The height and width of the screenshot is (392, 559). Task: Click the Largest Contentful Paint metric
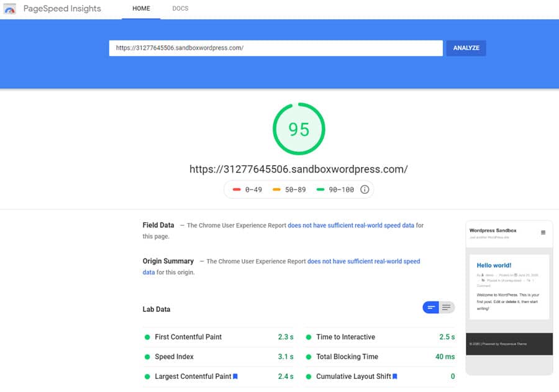coord(219,376)
